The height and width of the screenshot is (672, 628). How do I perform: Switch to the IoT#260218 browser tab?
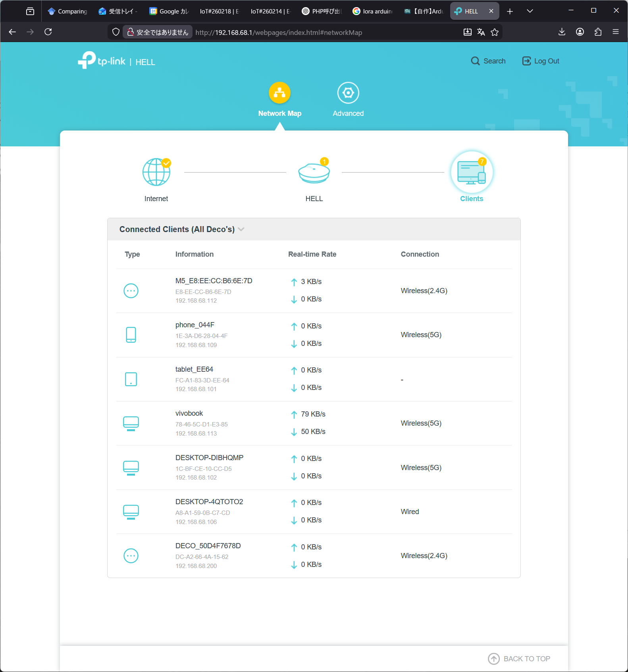pos(220,11)
